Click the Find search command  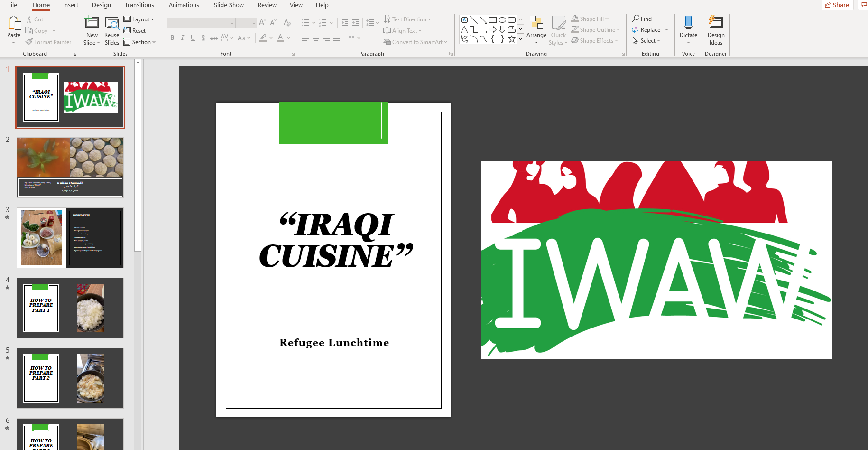[x=642, y=19]
